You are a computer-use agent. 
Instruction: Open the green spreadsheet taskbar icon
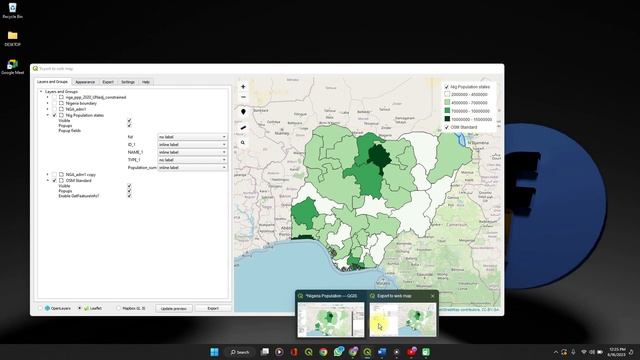pos(426,352)
